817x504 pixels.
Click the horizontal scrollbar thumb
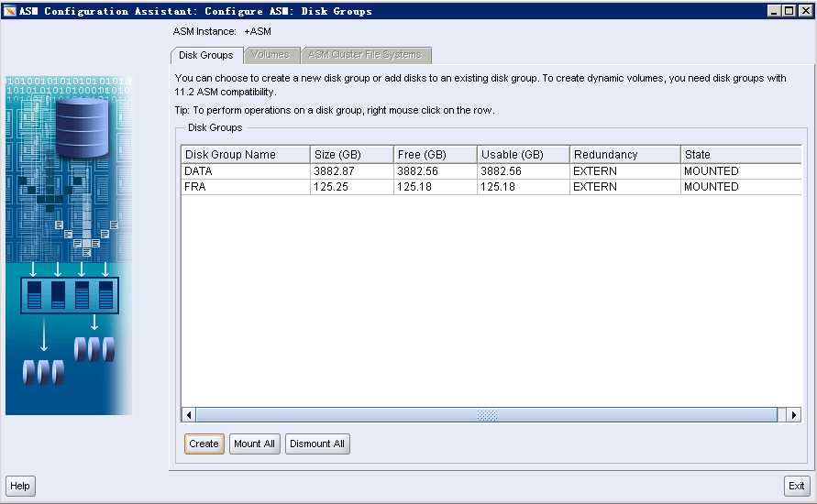pos(487,415)
